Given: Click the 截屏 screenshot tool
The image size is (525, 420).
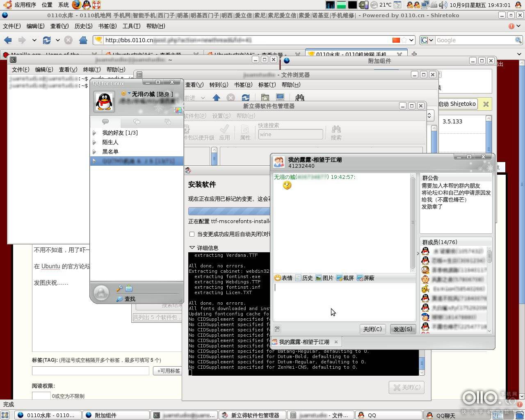Looking at the screenshot, I should point(345,278).
